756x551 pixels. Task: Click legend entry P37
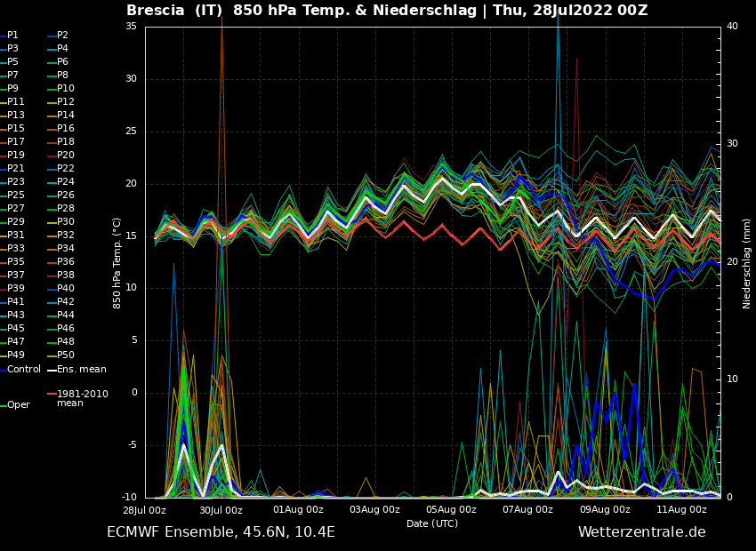pyautogui.click(x=12, y=275)
